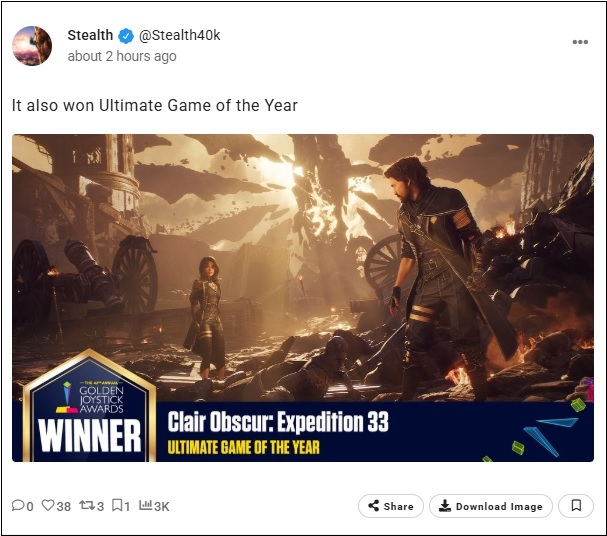Click the 'about 2 hours ago' timestamp

tap(121, 57)
